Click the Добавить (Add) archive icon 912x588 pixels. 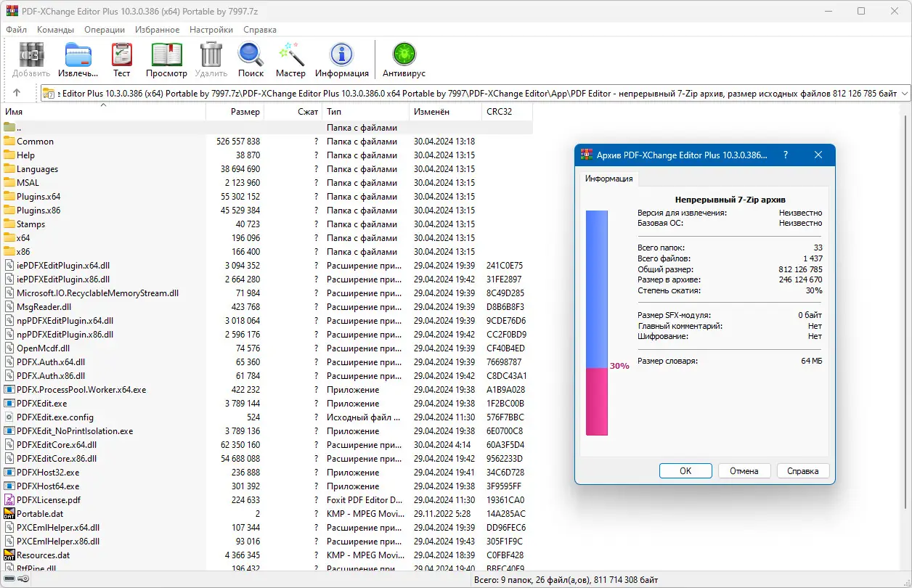[30, 54]
